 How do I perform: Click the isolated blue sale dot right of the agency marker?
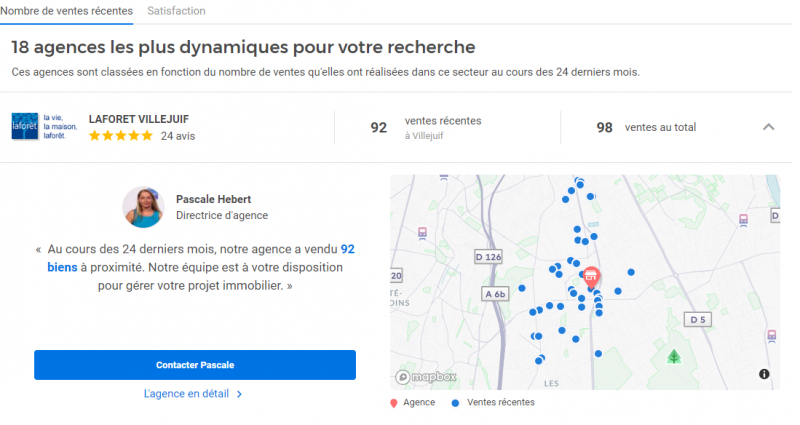pyautogui.click(x=630, y=272)
